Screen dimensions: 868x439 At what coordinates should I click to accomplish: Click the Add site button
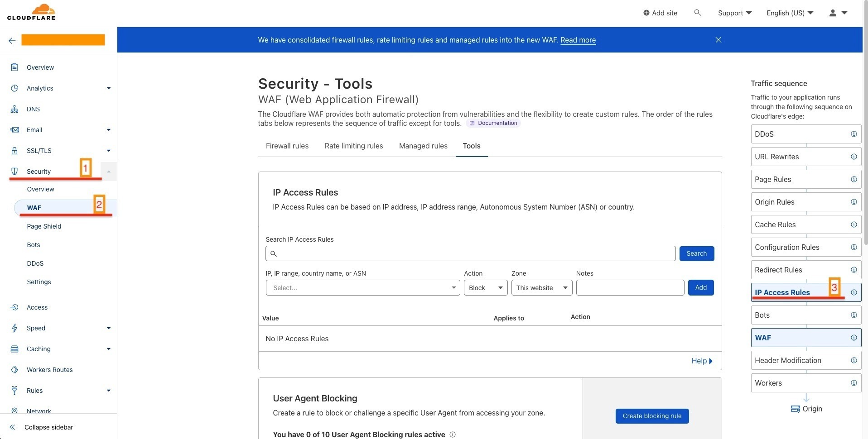point(660,13)
